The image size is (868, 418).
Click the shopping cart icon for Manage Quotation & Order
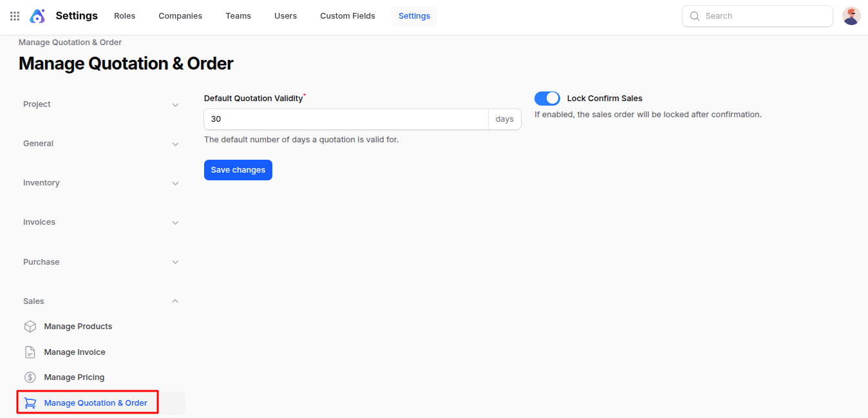point(30,402)
